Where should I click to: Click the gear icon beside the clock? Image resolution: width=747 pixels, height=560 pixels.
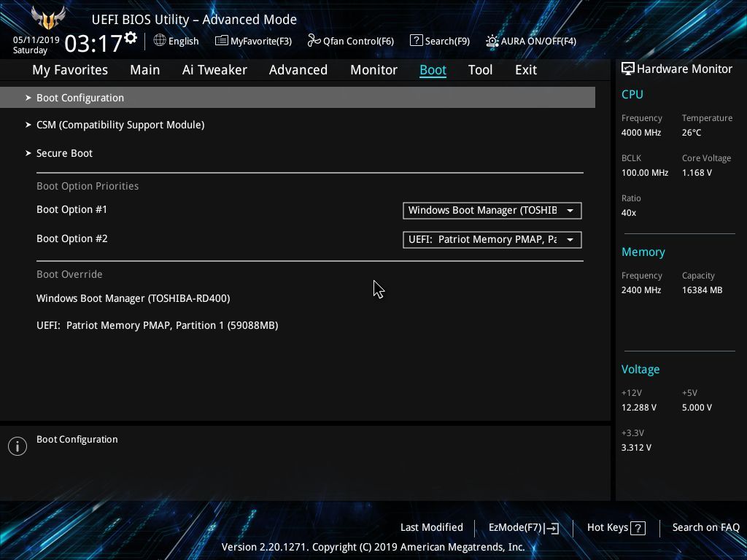(131, 38)
